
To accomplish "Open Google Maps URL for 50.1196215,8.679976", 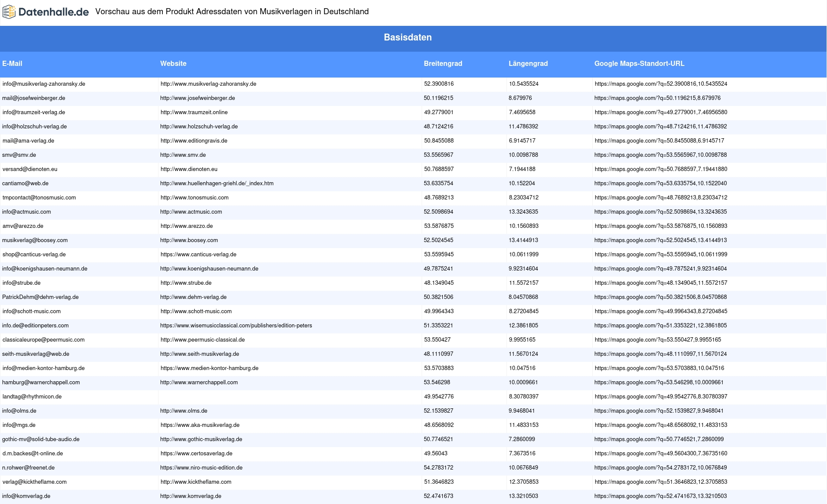I will (x=657, y=98).
